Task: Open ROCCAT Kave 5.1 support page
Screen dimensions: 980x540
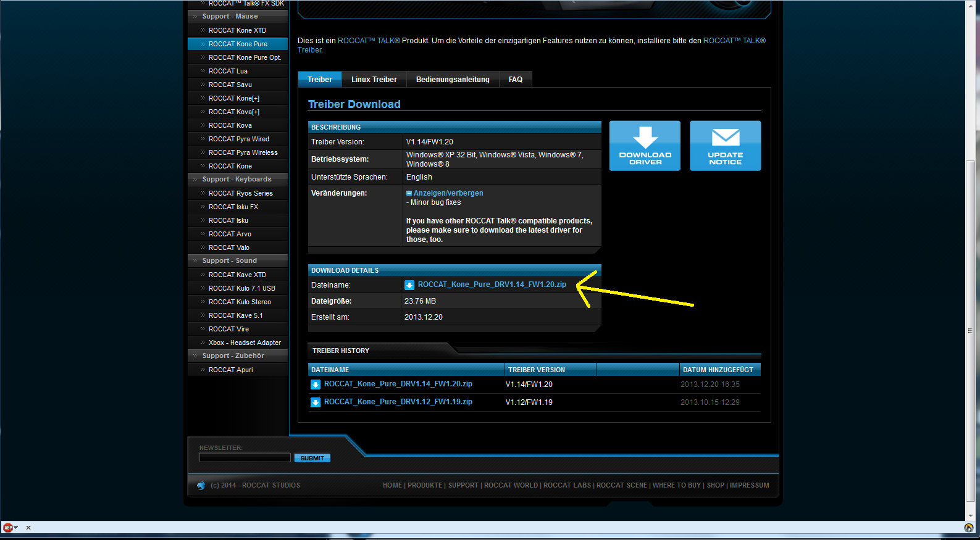Action: [238, 315]
